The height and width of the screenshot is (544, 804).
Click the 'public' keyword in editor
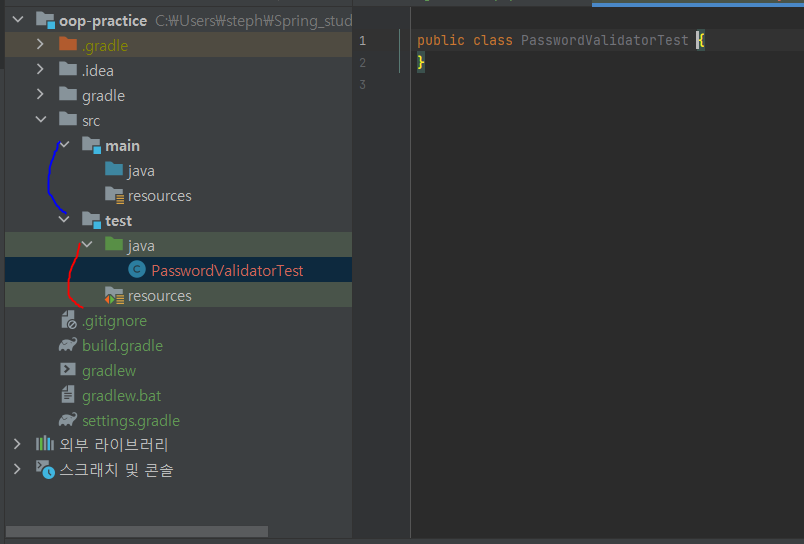tap(441, 41)
